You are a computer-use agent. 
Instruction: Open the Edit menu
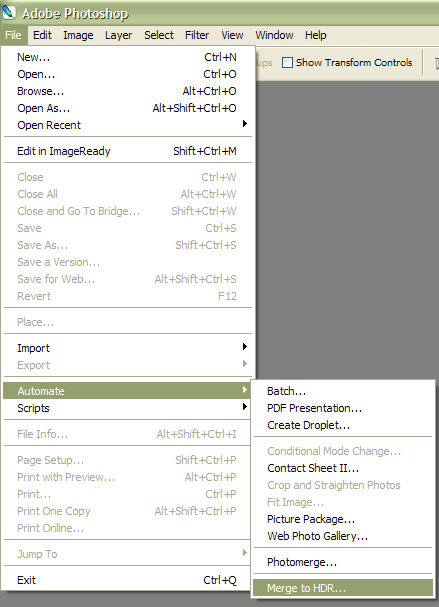point(42,35)
